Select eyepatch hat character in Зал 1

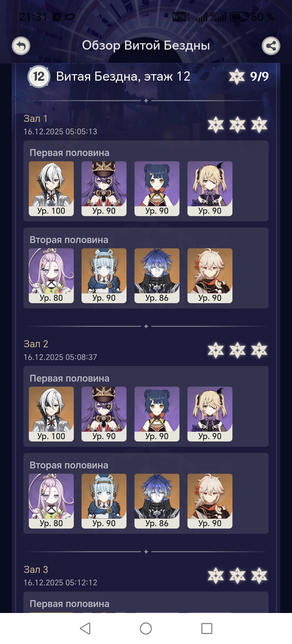coord(104,188)
